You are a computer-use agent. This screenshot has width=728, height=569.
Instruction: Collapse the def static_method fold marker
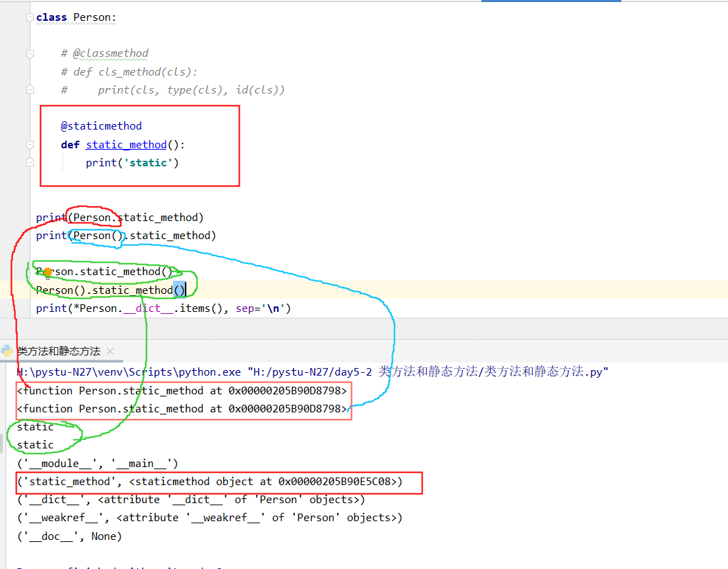tap(29, 145)
